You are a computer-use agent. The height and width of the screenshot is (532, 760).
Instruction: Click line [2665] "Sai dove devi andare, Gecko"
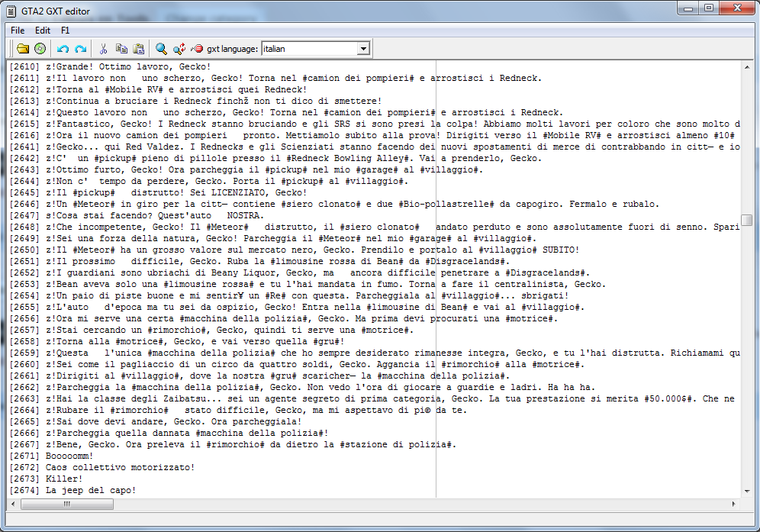pos(155,421)
